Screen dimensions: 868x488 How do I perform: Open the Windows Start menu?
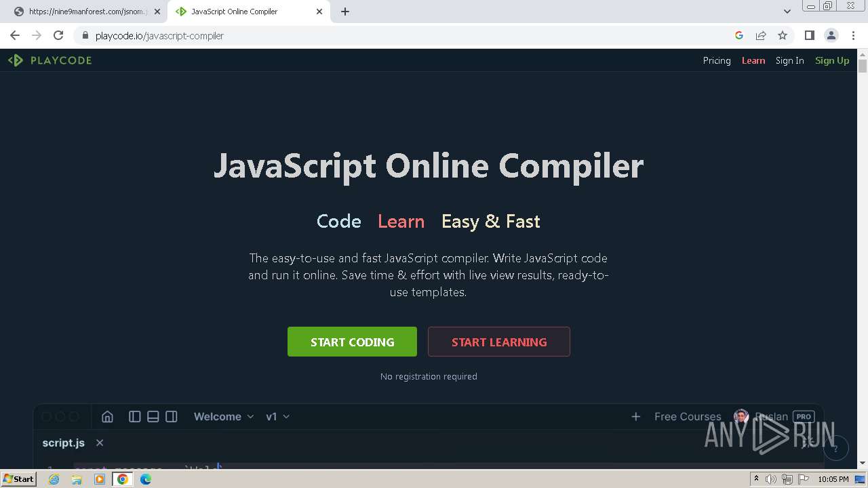tap(19, 479)
